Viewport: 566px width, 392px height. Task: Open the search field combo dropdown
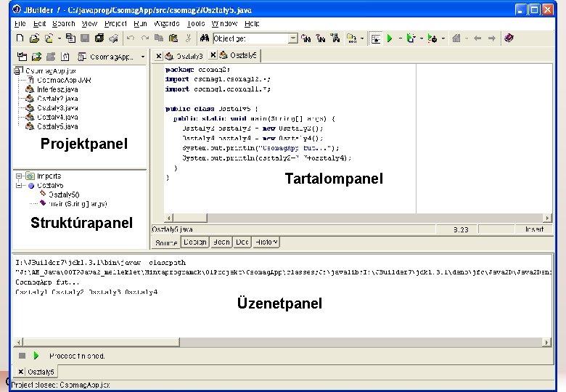[x=293, y=38]
